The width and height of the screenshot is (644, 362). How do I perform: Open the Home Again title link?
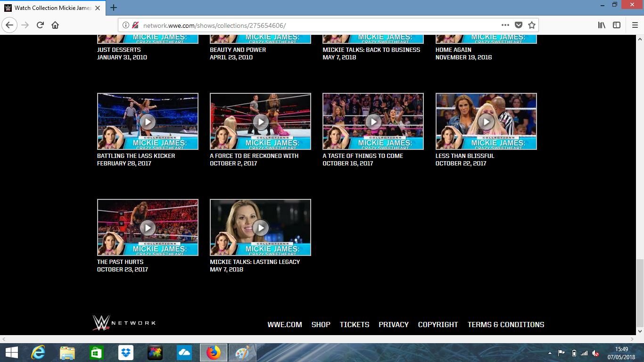[453, 49]
